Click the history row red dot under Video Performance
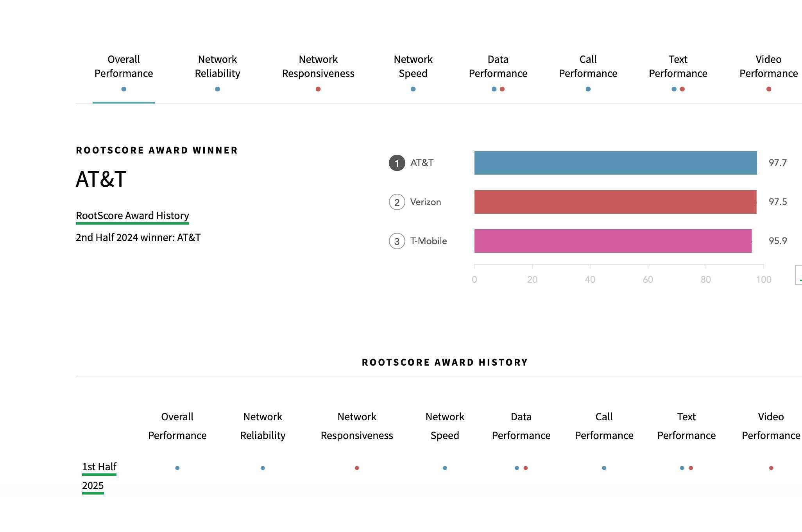Image resolution: width=802 pixels, height=532 pixels. pos(771,468)
